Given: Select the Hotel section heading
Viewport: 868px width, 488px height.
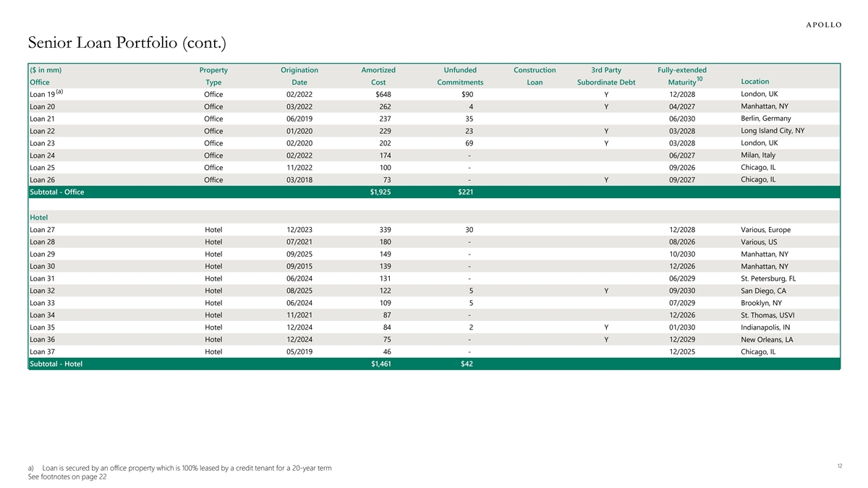Looking at the screenshot, I should [x=38, y=217].
